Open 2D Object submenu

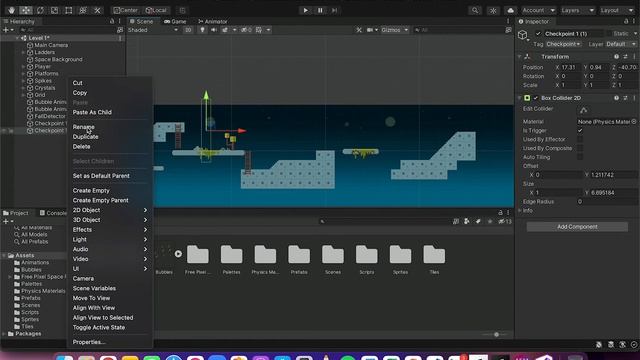pos(109,210)
